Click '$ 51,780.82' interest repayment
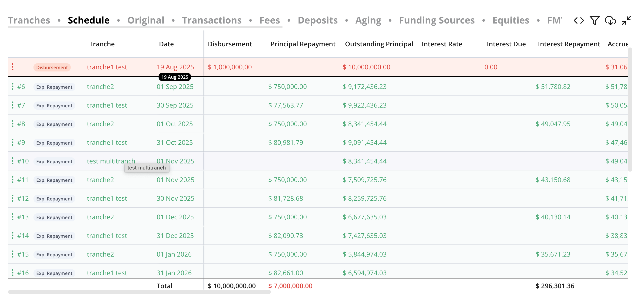Screen dimensions: 644x305 pos(553,87)
